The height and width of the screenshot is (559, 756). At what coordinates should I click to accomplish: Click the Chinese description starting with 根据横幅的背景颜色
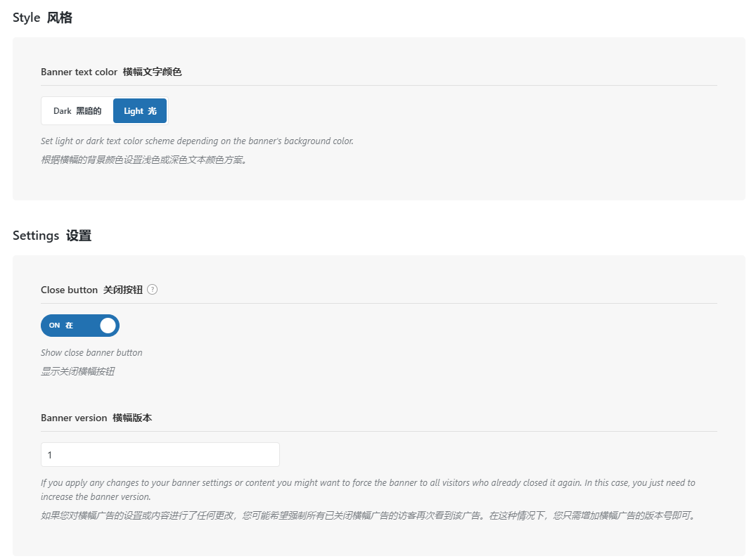click(143, 160)
